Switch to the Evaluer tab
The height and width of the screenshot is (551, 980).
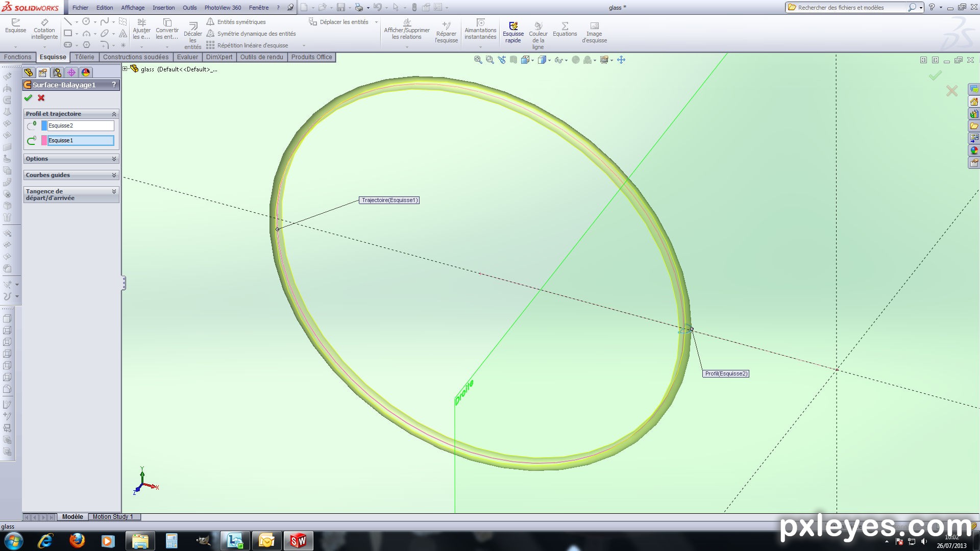[x=187, y=57]
